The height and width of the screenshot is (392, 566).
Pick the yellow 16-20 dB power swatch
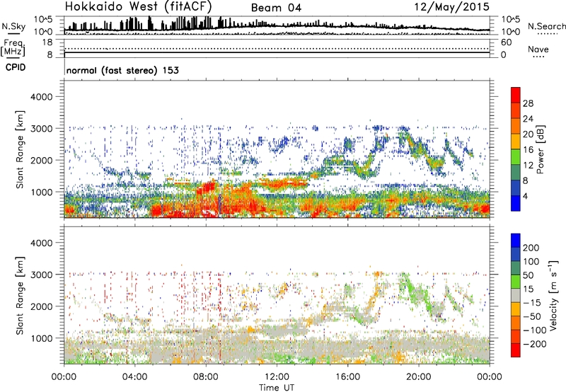[x=516, y=142]
